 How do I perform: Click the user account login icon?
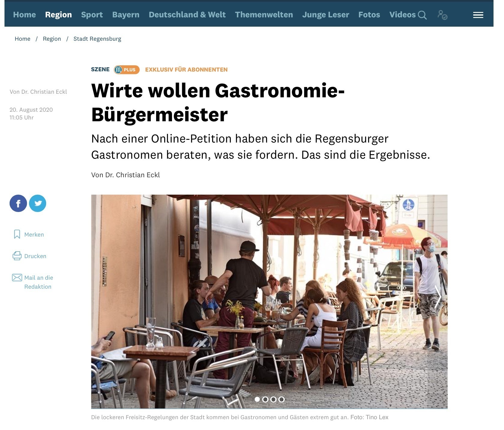[x=442, y=15]
